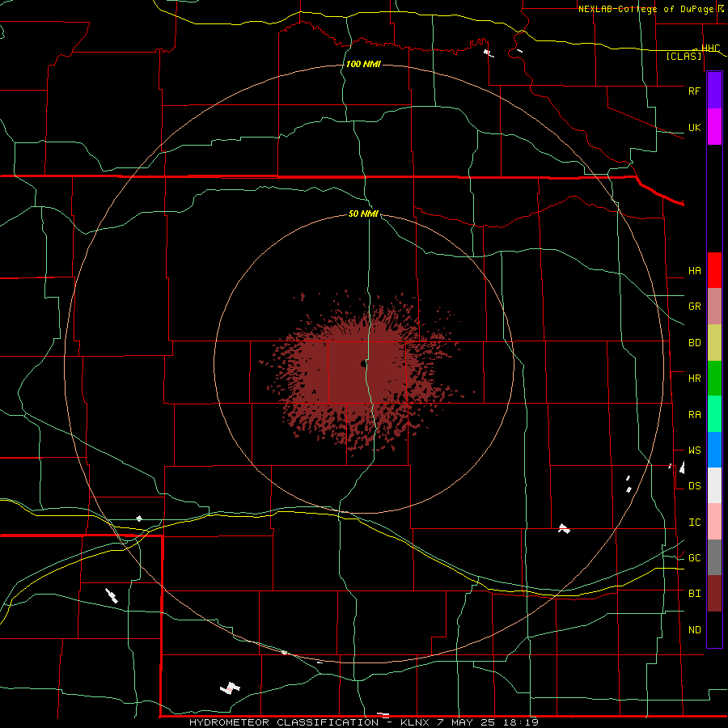728x728 pixels.
Task: Click the "NEXLAB-College of DuPage" credit text
Action: pyautogui.click(x=645, y=9)
